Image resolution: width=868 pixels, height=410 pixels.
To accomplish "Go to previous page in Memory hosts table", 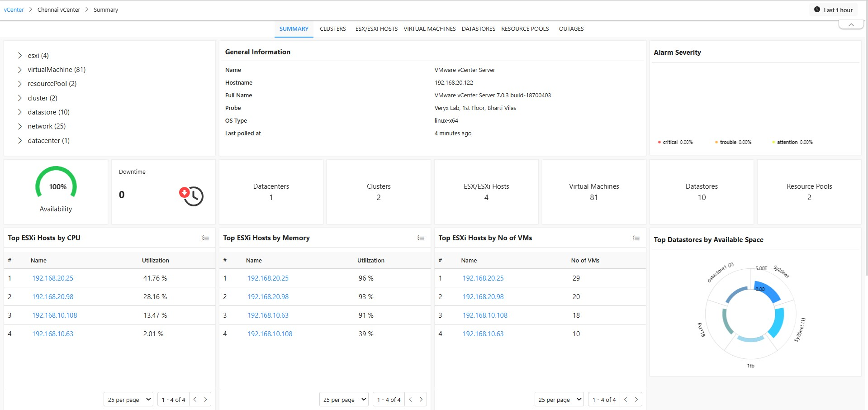I will 410,399.
